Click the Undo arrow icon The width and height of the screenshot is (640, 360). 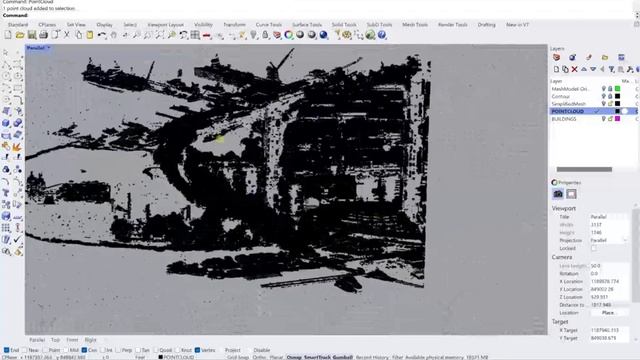pos(102,36)
